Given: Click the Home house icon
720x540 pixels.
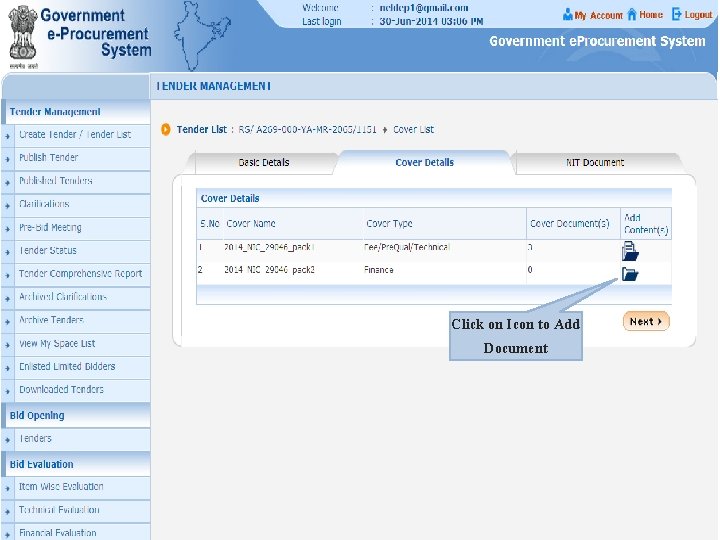Looking at the screenshot, I should pos(632,14).
